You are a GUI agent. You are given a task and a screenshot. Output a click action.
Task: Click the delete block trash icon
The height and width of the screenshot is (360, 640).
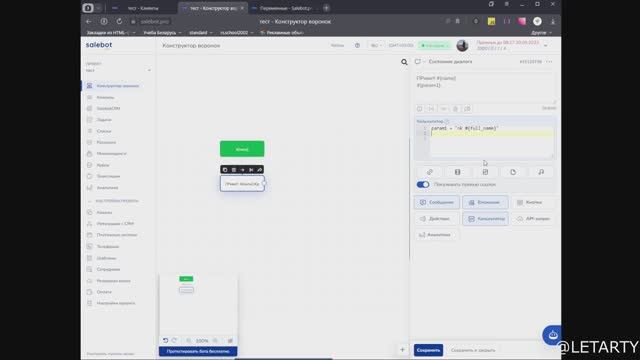click(233, 170)
